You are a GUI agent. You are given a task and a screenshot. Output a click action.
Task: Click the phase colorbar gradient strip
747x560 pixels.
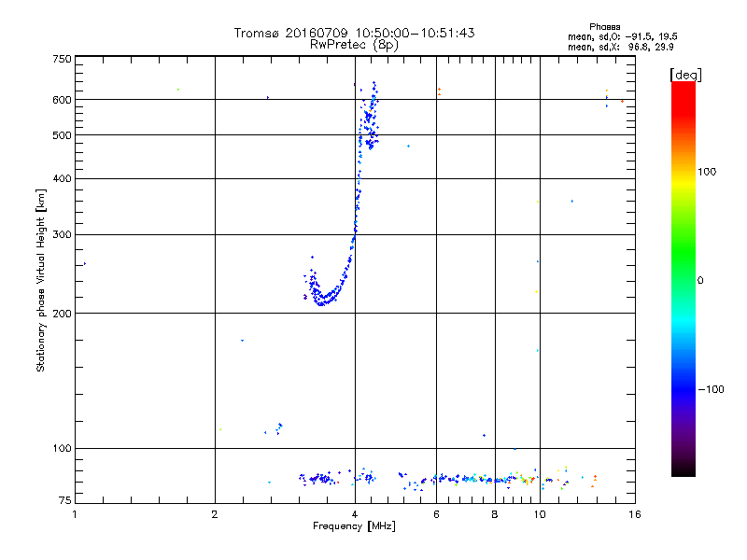(x=684, y=278)
